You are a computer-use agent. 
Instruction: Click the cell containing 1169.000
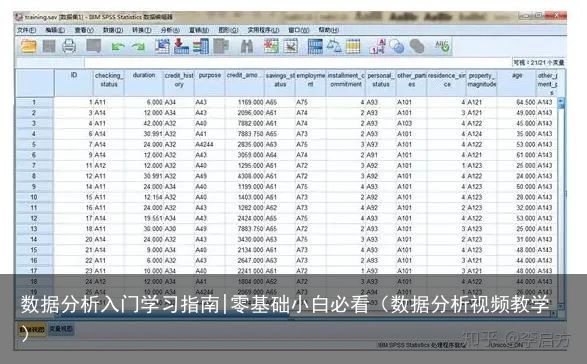(244, 102)
